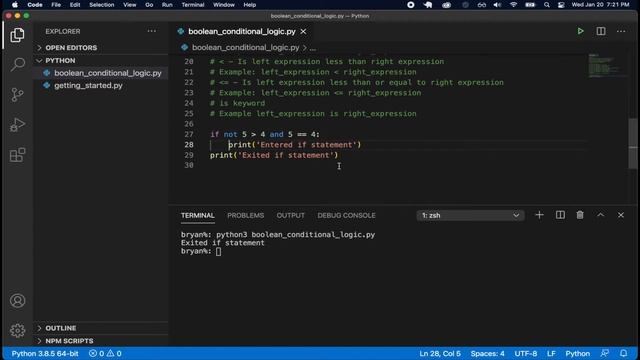Select the boolean_conditional_logic.py editor tab
Viewport: 640px width, 360px height.
click(242, 31)
